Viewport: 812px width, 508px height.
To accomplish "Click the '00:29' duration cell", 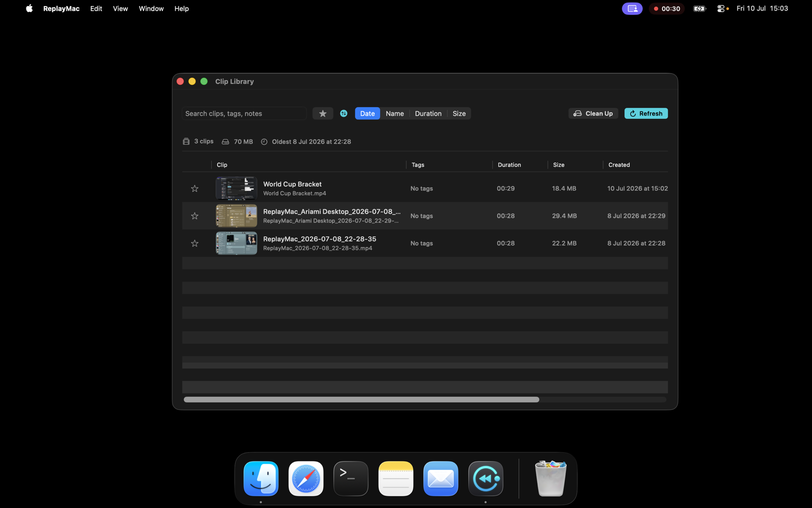I will [x=506, y=188].
